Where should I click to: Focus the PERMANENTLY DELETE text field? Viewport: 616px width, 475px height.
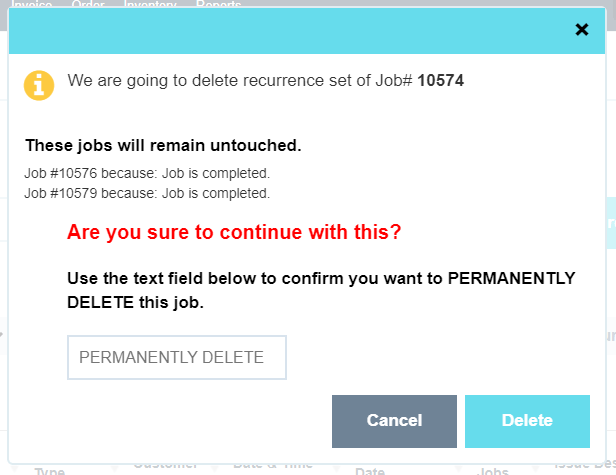point(177,358)
